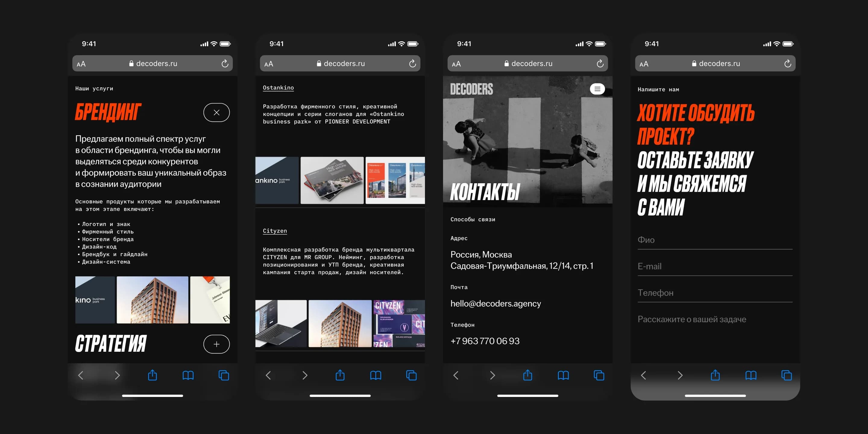
Task: Focus the E-mail input field
Action: (x=714, y=266)
